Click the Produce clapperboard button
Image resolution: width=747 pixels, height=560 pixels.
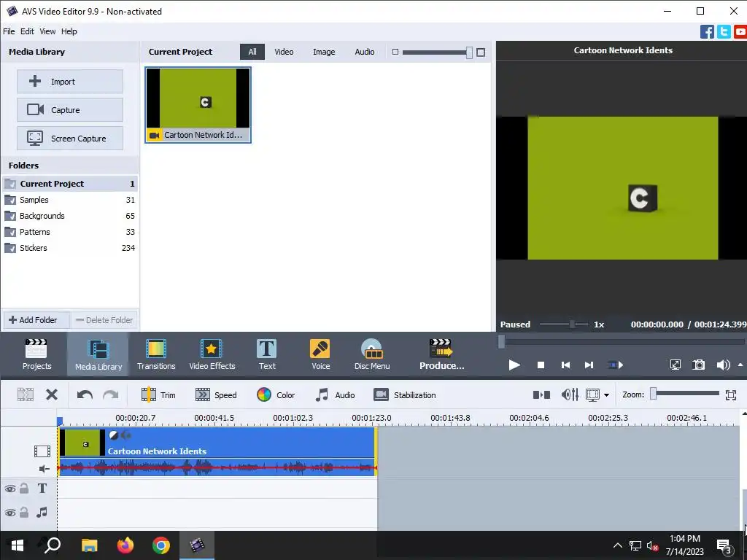(x=441, y=354)
